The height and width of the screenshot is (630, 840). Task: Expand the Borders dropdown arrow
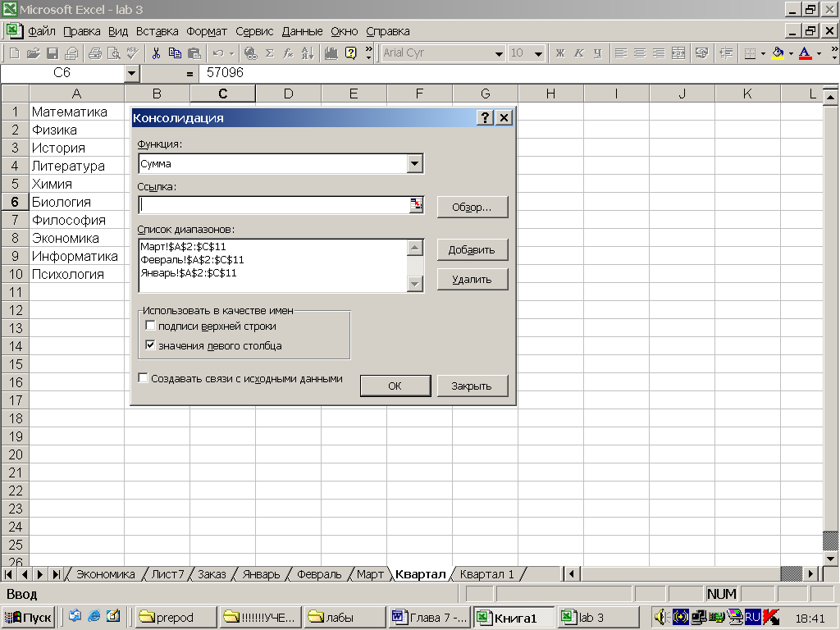tap(763, 53)
